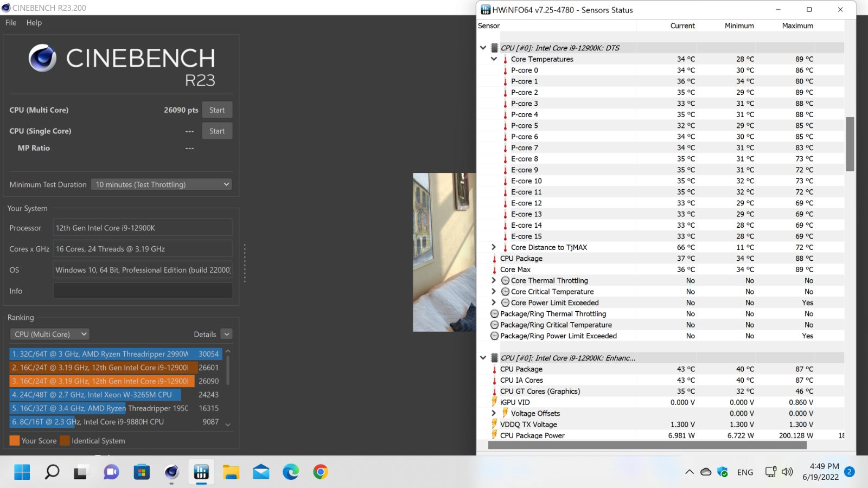The height and width of the screenshot is (488, 868).
Task: Launch Google Chrome from taskbar
Action: (321, 472)
